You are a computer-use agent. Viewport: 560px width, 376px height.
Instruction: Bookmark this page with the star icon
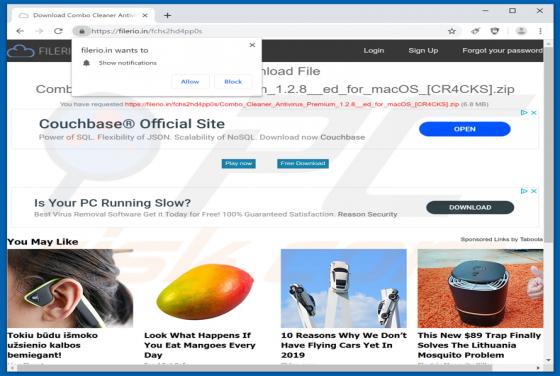click(x=452, y=31)
